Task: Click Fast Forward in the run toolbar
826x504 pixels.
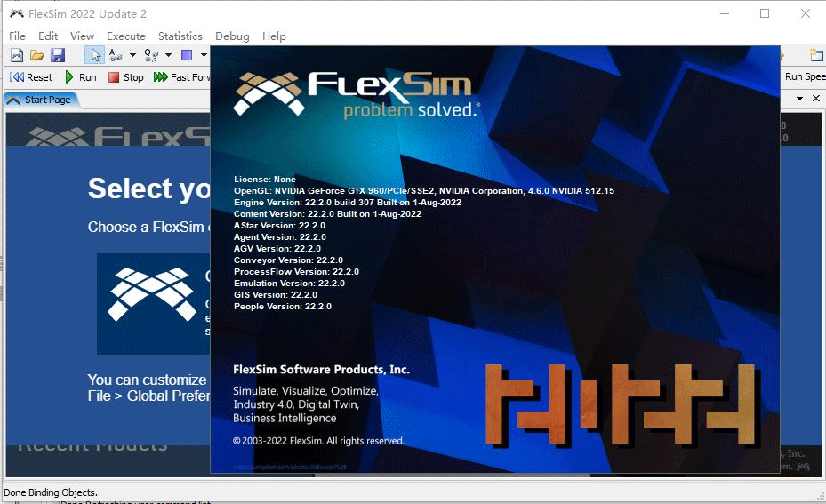Action: coord(181,77)
